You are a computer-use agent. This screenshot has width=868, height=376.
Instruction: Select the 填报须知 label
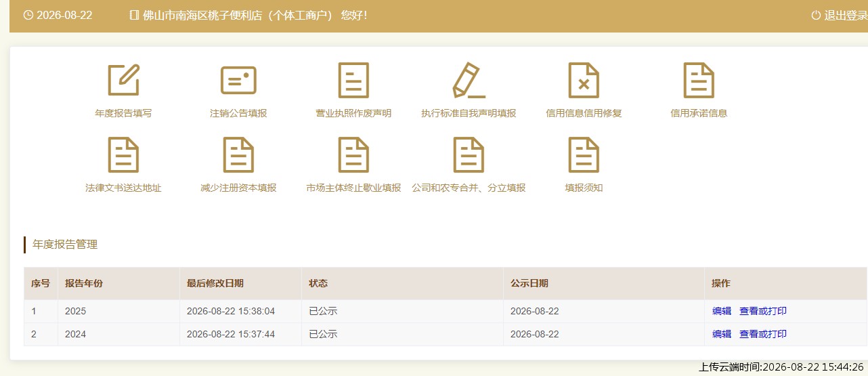pyautogui.click(x=584, y=188)
